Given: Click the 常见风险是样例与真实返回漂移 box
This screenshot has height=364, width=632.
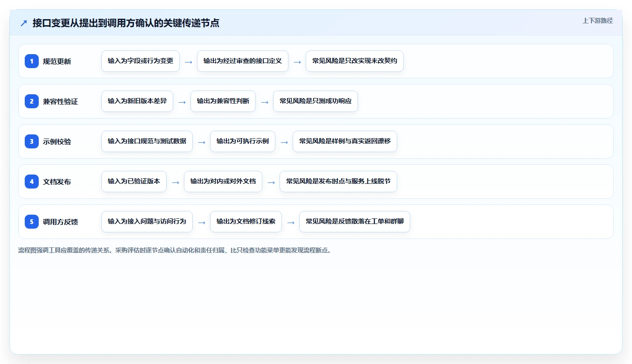Looking at the screenshot, I should click(x=345, y=141).
